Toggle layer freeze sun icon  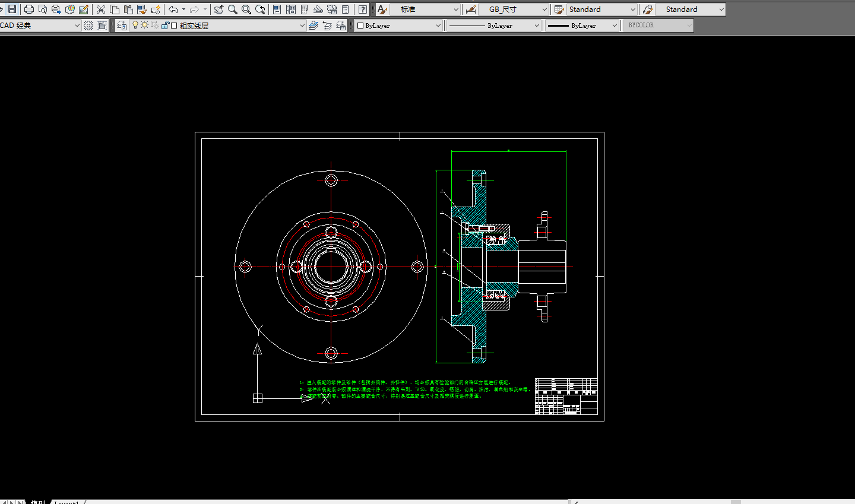click(x=144, y=25)
